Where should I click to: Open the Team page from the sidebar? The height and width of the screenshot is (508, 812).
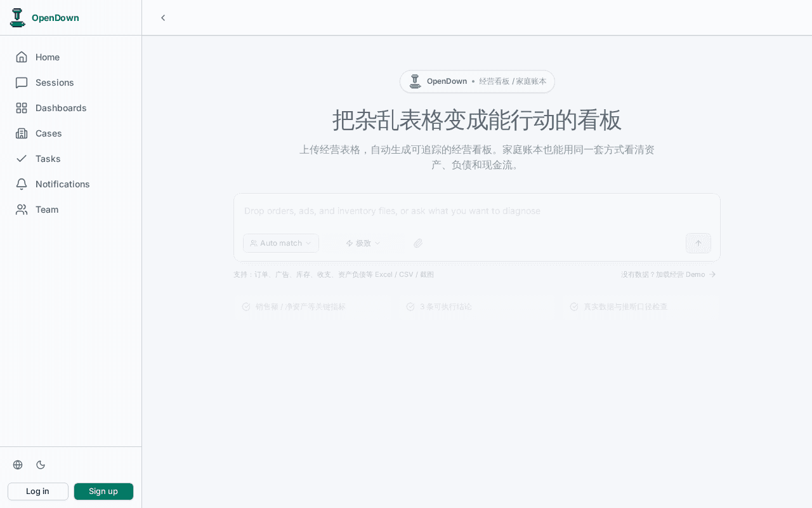click(70, 210)
